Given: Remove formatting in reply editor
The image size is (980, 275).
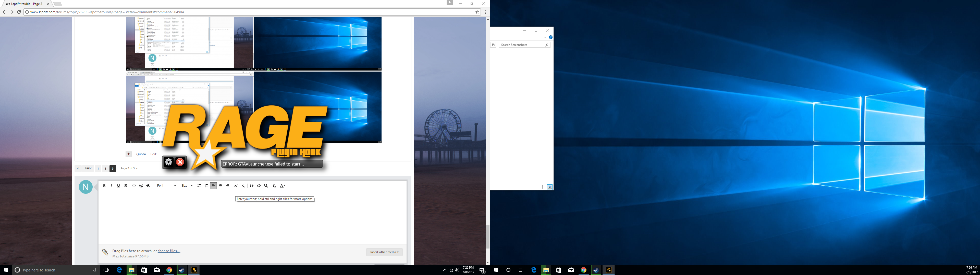Looking at the screenshot, I should point(274,186).
